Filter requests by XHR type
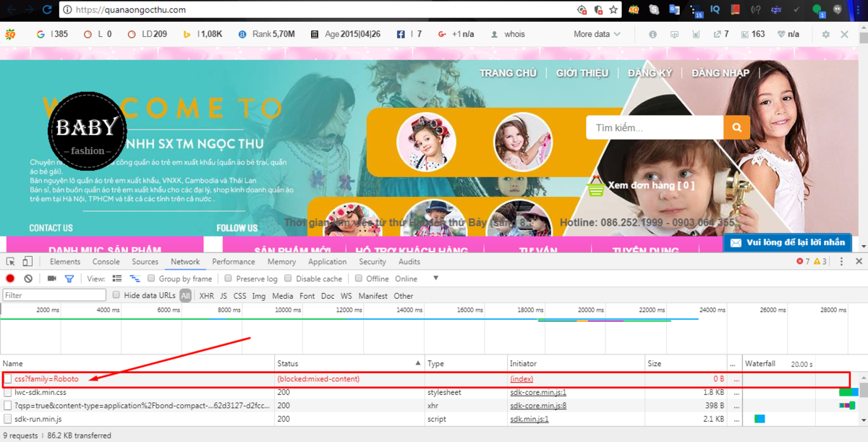868x442 pixels. coord(206,296)
